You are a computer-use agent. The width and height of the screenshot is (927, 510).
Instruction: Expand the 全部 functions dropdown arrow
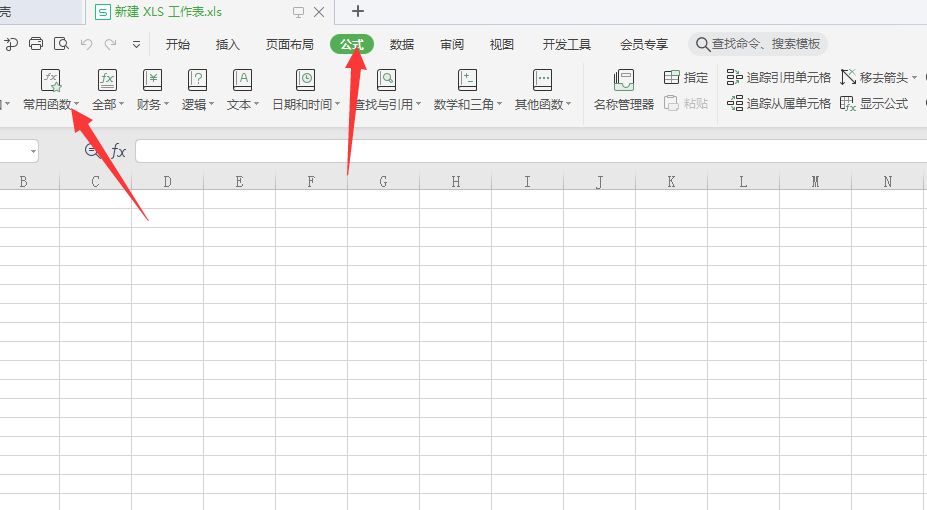pos(123,105)
